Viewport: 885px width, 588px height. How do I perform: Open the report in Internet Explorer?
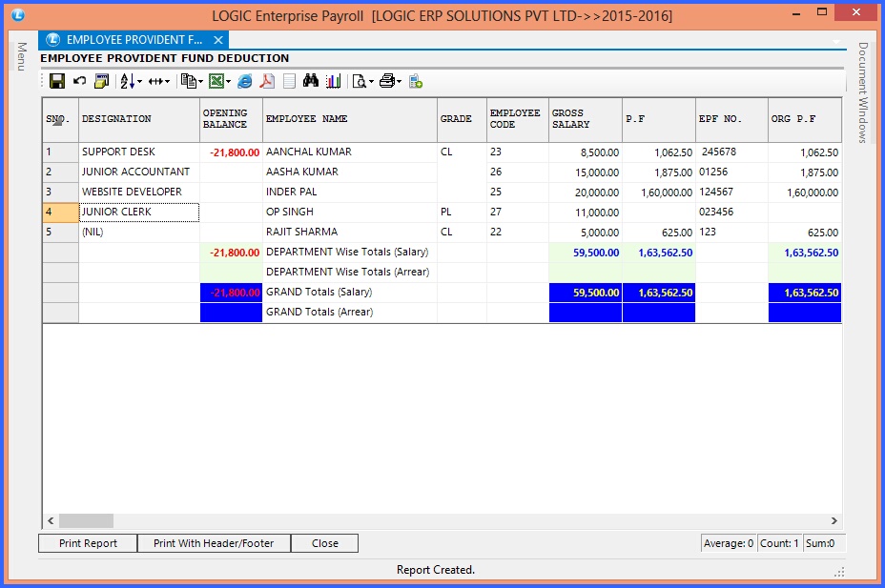click(244, 82)
